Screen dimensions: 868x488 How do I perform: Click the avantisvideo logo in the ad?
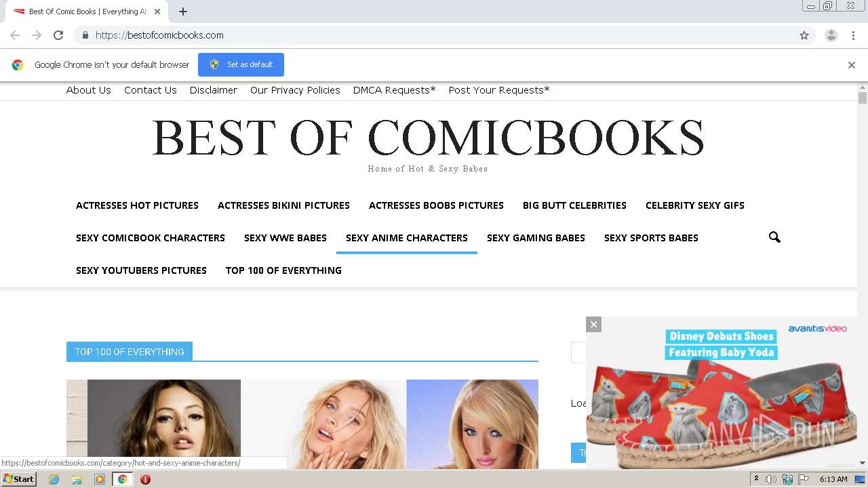coord(817,329)
